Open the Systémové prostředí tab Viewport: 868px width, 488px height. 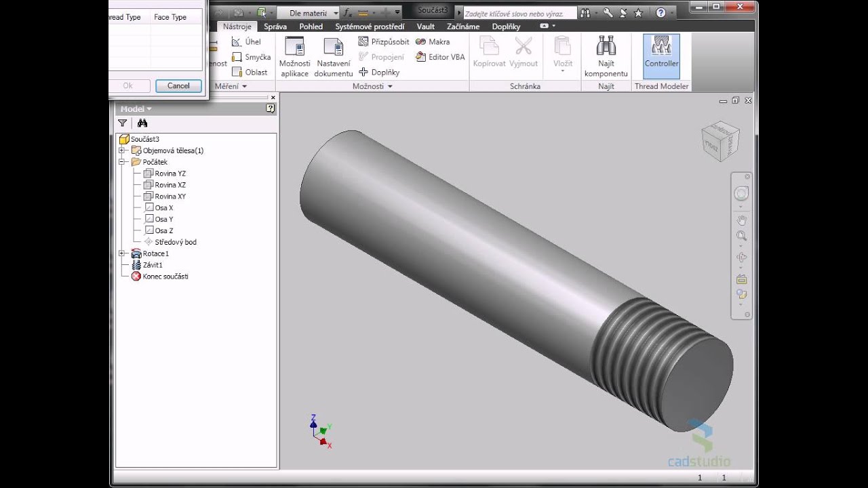(370, 26)
